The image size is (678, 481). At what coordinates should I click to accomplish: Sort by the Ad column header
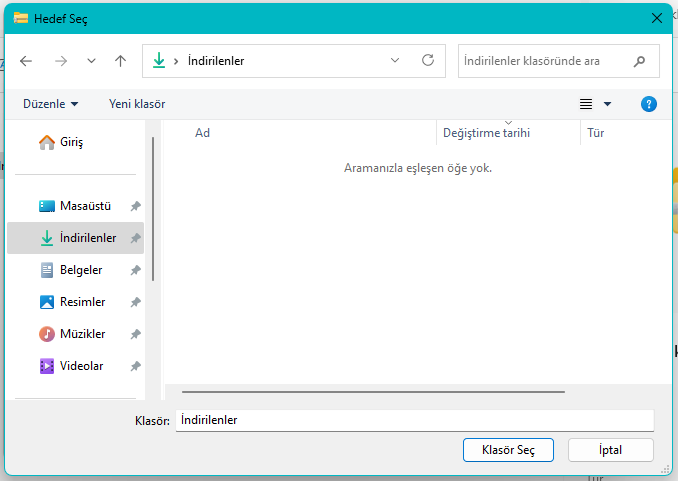(x=202, y=133)
